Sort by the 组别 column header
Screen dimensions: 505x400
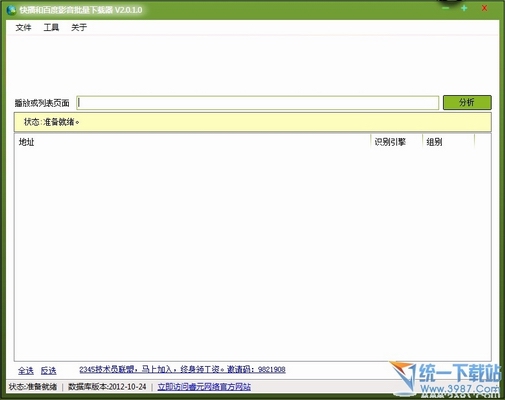coord(448,142)
